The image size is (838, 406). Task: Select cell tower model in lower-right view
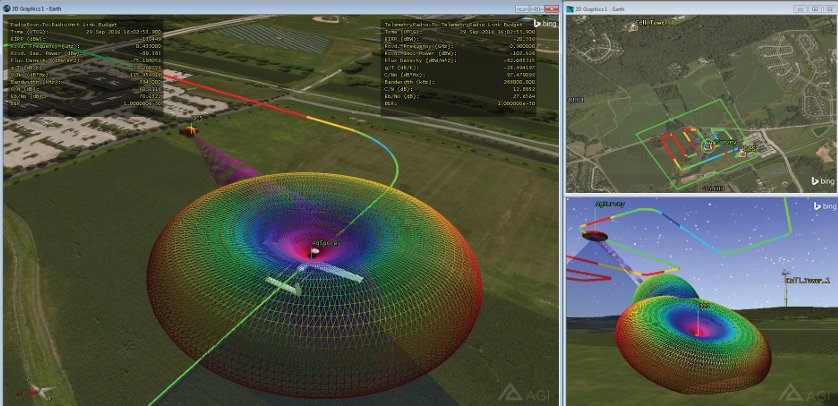coord(785,288)
